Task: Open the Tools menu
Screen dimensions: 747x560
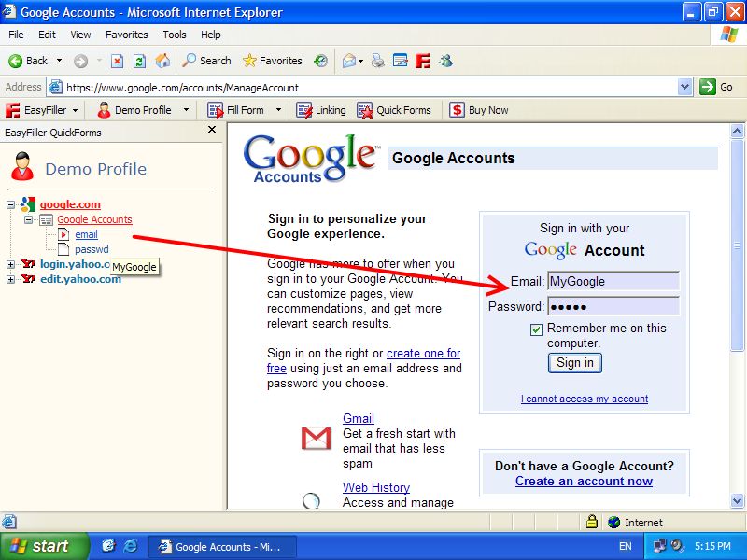Action: [x=175, y=35]
